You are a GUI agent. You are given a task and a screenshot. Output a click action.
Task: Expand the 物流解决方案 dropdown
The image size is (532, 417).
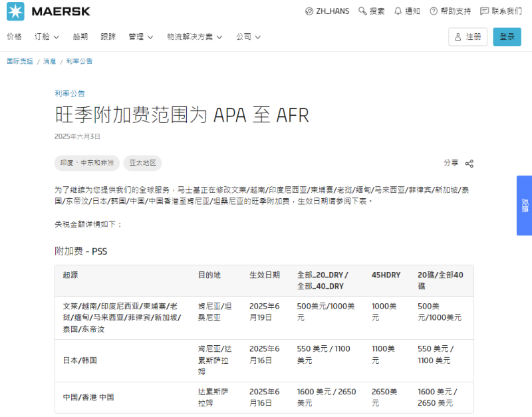point(195,37)
